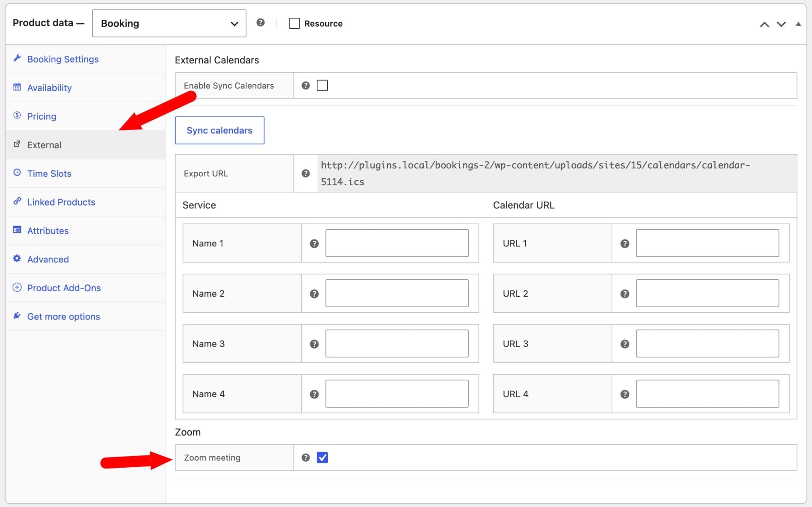The image size is (812, 507).
Task: Move Product data panel up
Action: (764, 24)
